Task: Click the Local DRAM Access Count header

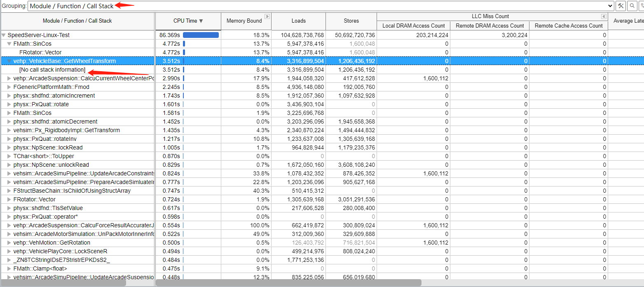Action: click(413, 26)
